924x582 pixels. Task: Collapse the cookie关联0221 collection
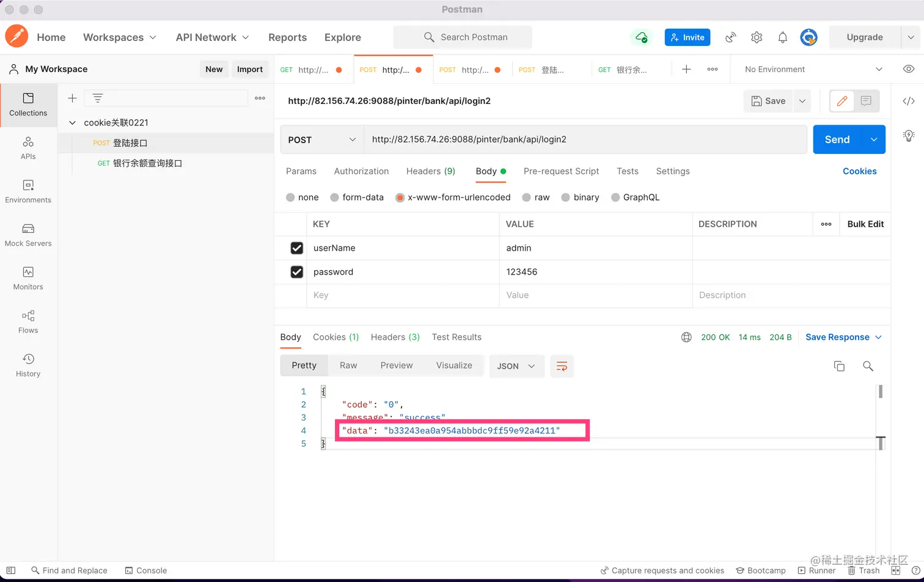pos(72,122)
